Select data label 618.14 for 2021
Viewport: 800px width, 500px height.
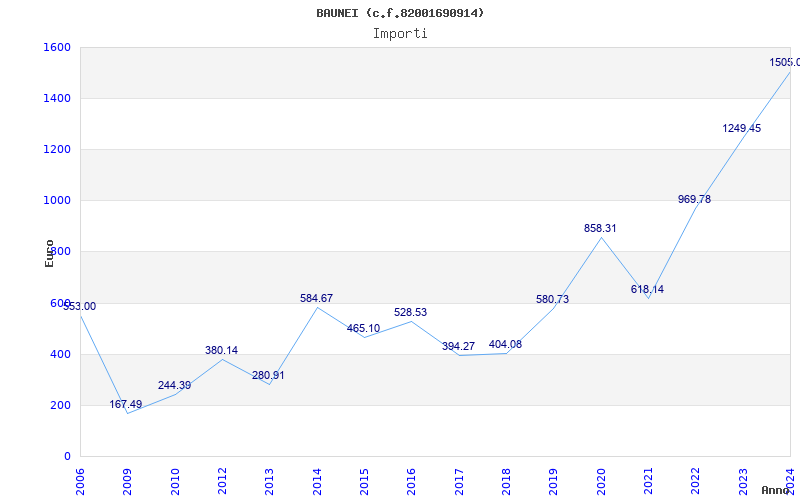(x=647, y=290)
